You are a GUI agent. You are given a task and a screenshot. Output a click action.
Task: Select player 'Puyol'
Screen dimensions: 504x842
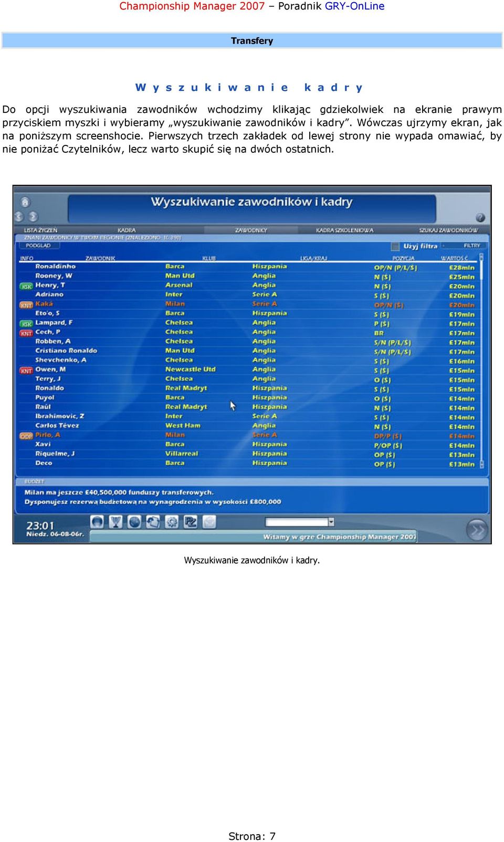click(x=45, y=398)
